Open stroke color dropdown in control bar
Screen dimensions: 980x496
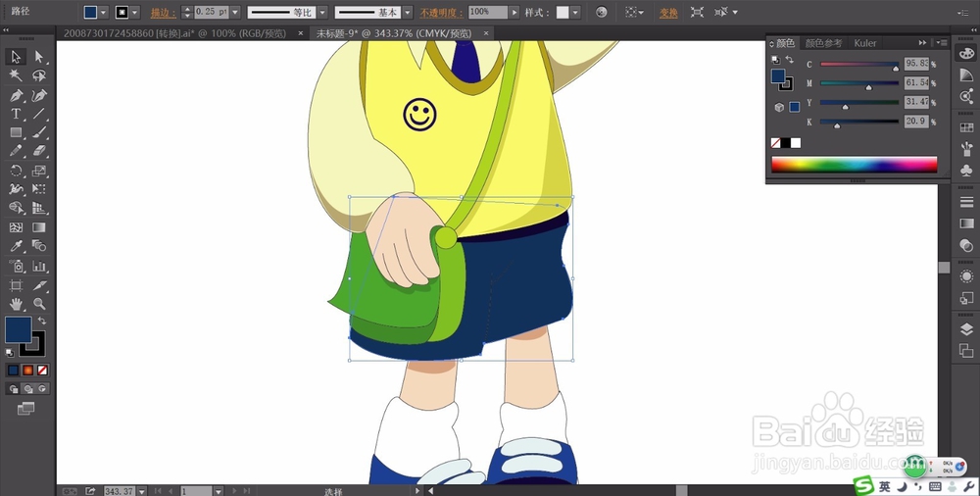[x=134, y=13]
